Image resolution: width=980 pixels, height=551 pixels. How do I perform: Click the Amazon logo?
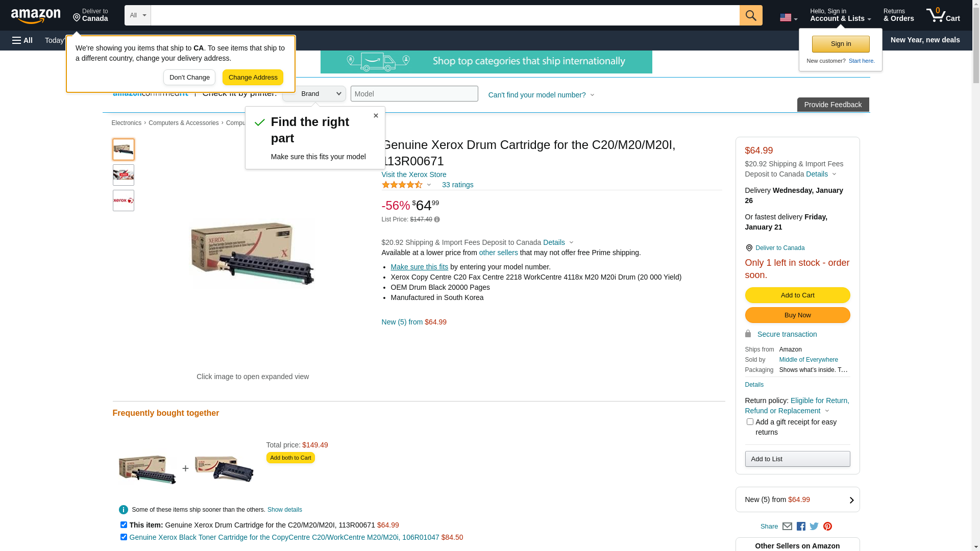pos(36,16)
